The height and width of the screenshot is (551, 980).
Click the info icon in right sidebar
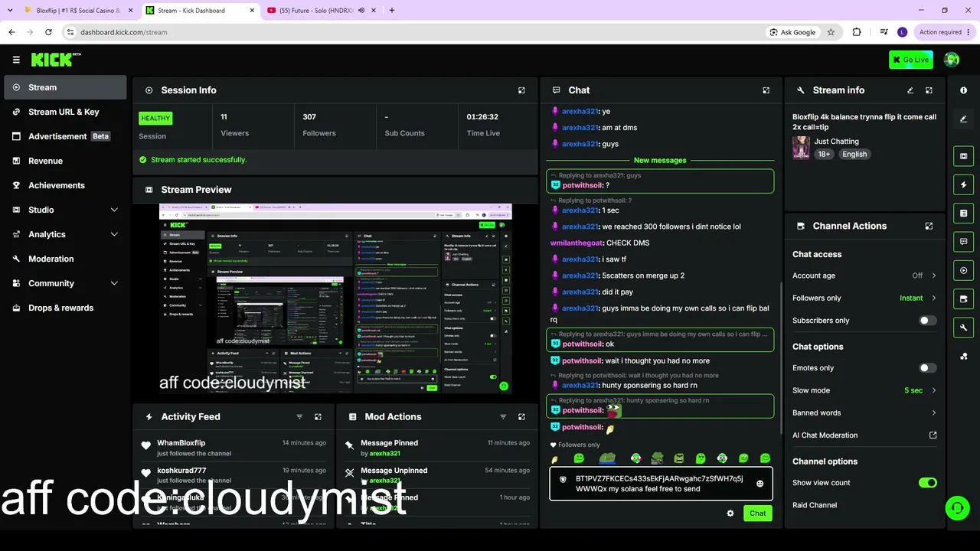pos(963,90)
